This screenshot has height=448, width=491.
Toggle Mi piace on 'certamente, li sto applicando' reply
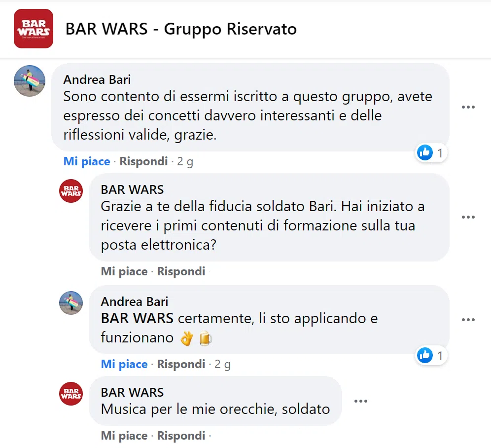(124, 364)
